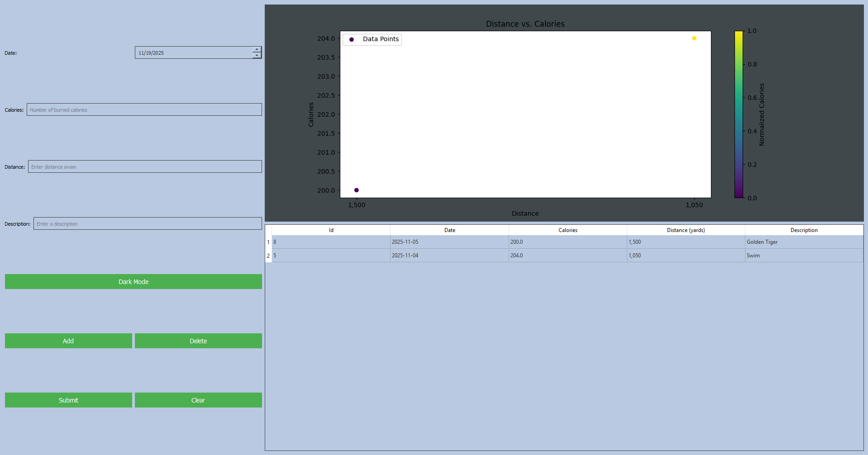The height and width of the screenshot is (455, 868).
Task: Select row 1 via its row header
Action: [268, 242]
